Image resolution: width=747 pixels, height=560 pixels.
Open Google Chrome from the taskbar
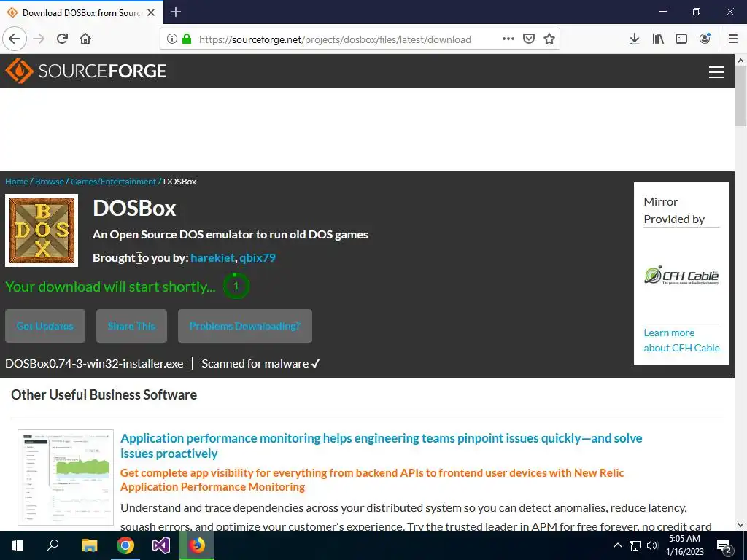click(x=125, y=545)
